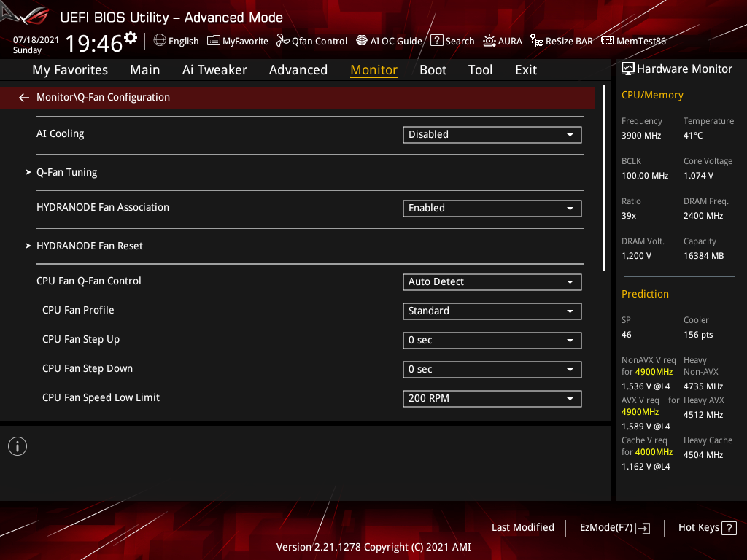This screenshot has height=560, width=747.
Task: Open the CPU Fan Speed Low Limit dropdown
Action: (x=492, y=399)
